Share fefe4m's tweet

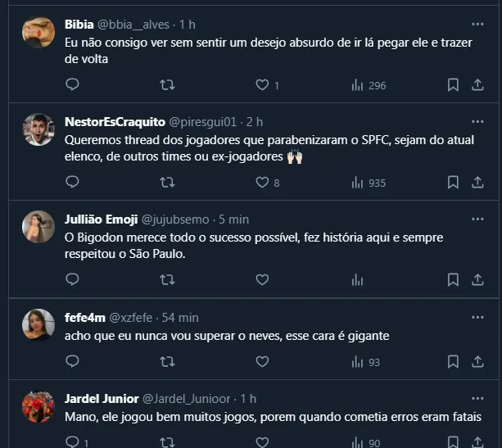coord(477,362)
